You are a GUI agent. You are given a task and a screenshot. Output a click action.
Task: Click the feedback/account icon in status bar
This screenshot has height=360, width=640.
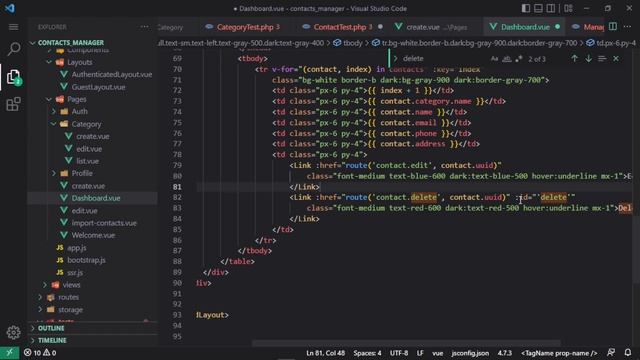(611, 353)
